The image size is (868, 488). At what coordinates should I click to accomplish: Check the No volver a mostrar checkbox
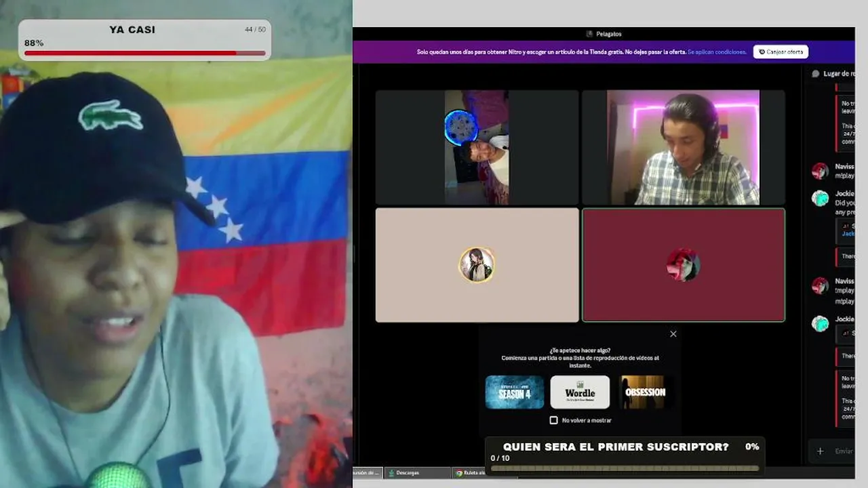553,420
